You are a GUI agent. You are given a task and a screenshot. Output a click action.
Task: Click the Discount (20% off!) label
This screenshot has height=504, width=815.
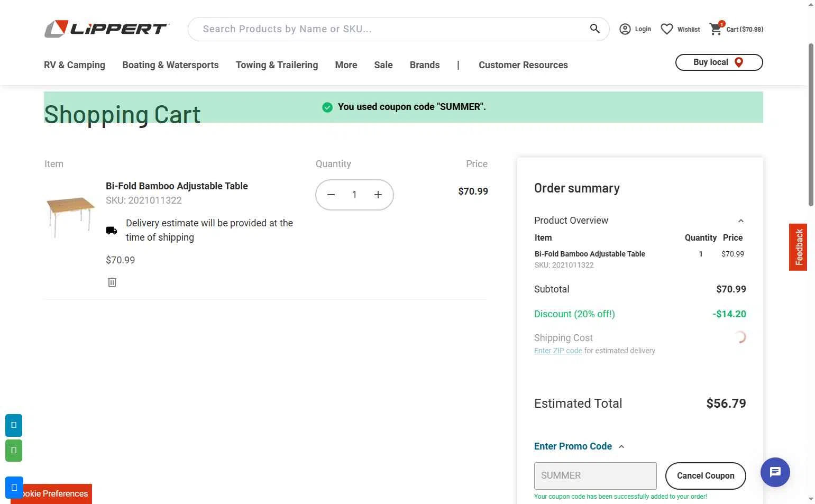point(574,314)
